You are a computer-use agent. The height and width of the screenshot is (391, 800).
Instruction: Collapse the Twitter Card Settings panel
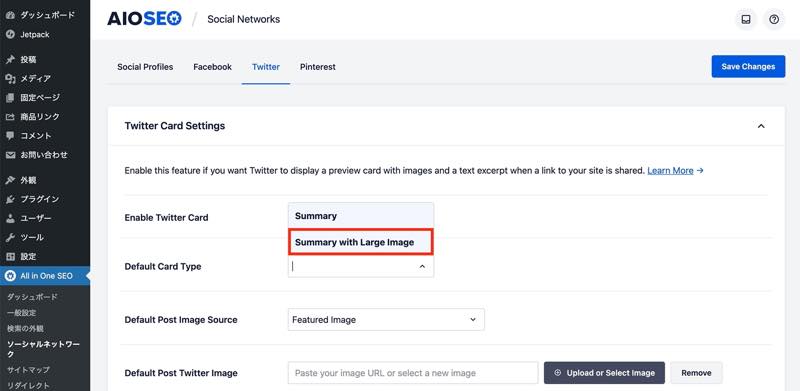click(761, 126)
